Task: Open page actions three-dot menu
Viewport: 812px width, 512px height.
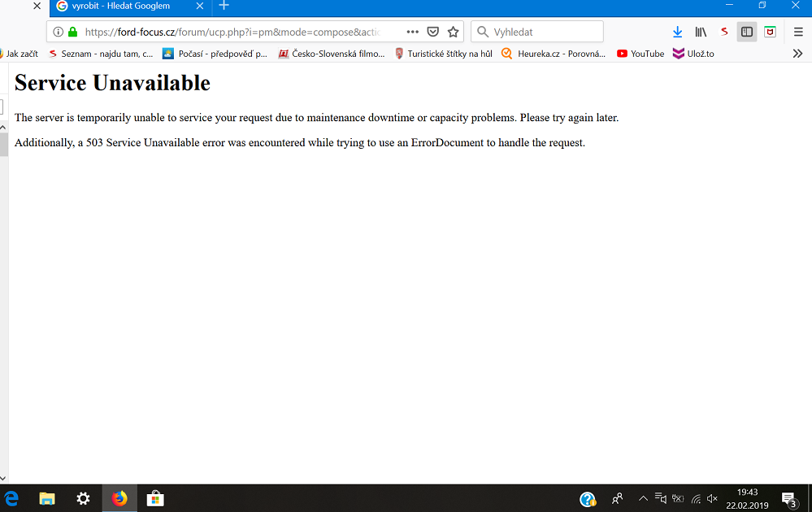Action: [x=412, y=32]
